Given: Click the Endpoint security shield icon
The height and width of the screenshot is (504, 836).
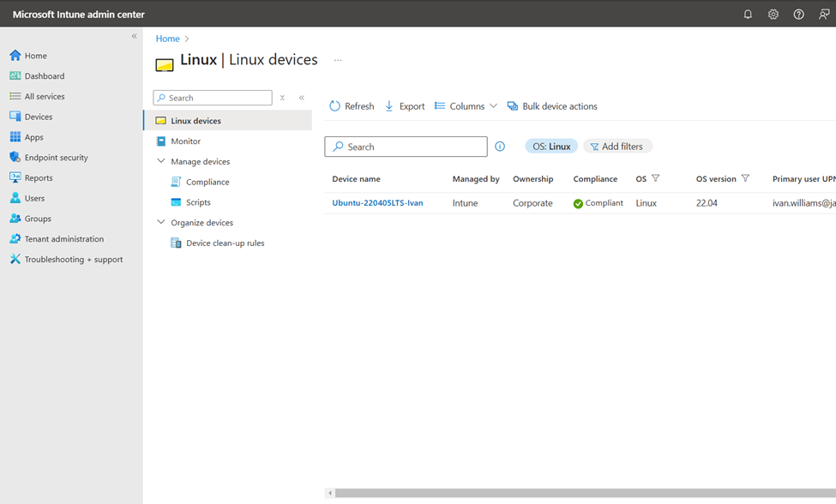Looking at the screenshot, I should (15, 157).
